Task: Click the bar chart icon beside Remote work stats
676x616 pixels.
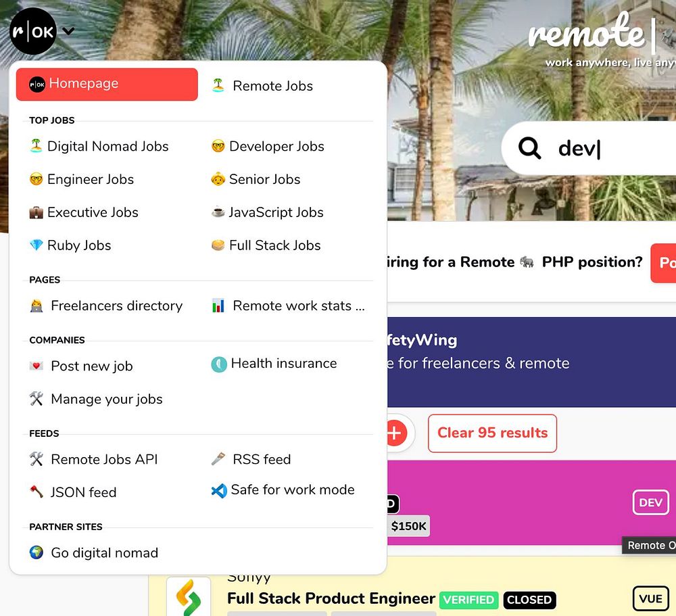Action: pyautogui.click(x=218, y=306)
